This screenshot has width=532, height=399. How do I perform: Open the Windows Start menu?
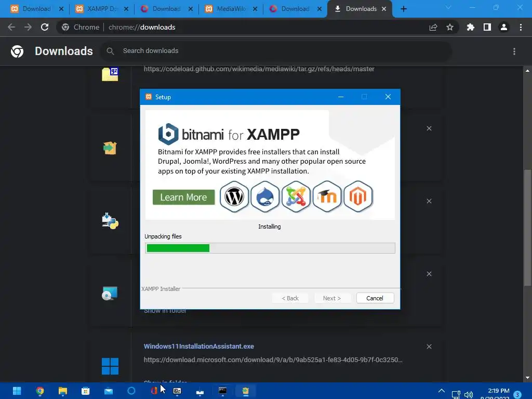pos(17,391)
